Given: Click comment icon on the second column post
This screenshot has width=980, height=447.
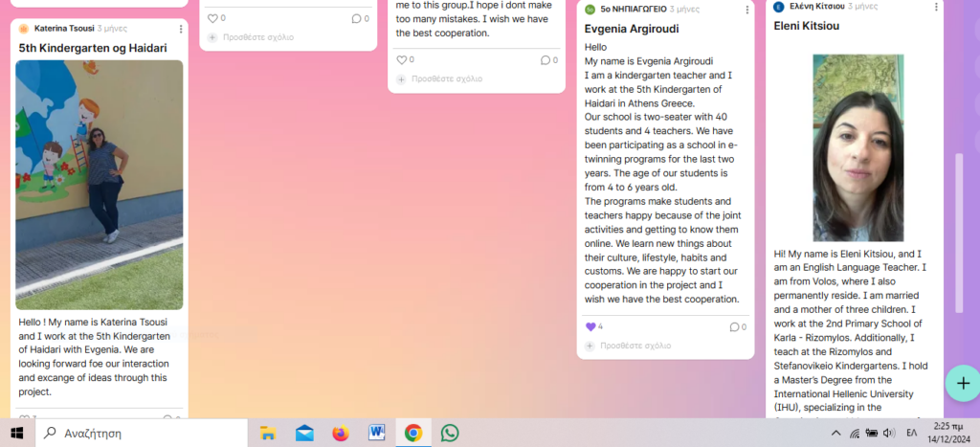Looking at the screenshot, I should click(355, 18).
